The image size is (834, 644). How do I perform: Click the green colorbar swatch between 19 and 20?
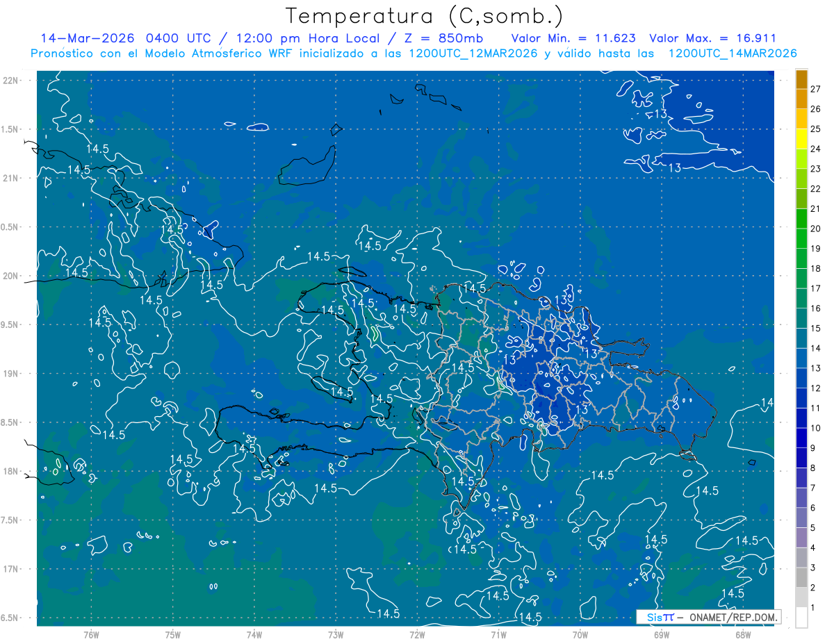click(x=801, y=238)
